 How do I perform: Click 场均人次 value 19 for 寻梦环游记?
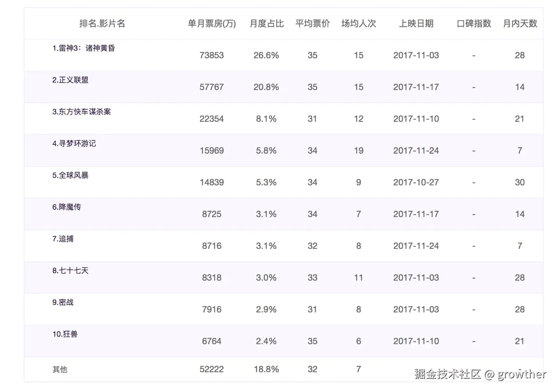[359, 151]
